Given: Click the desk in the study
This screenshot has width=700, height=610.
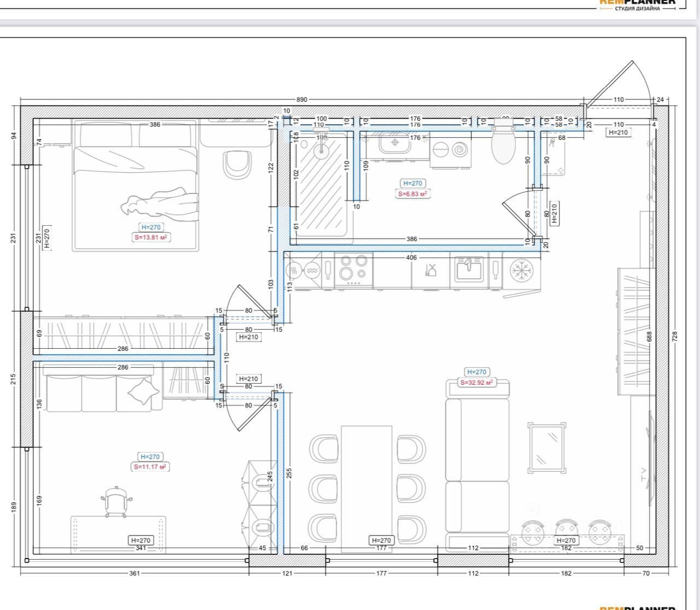Looking at the screenshot, I should click(x=118, y=535).
